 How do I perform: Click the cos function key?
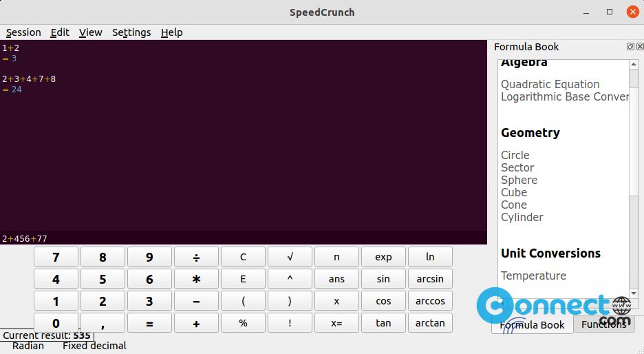click(x=384, y=301)
